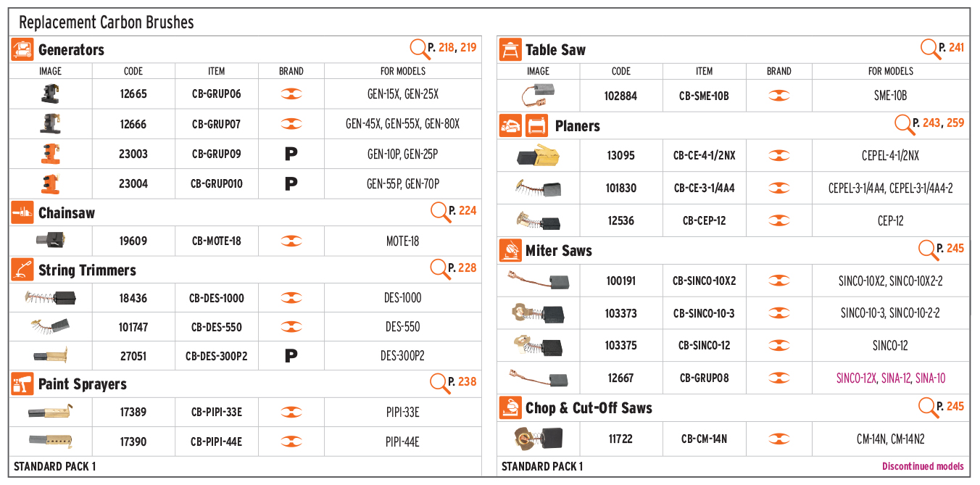
Task: Click the CB-GRUPO9 carbon brush image
Action: click(x=51, y=154)
